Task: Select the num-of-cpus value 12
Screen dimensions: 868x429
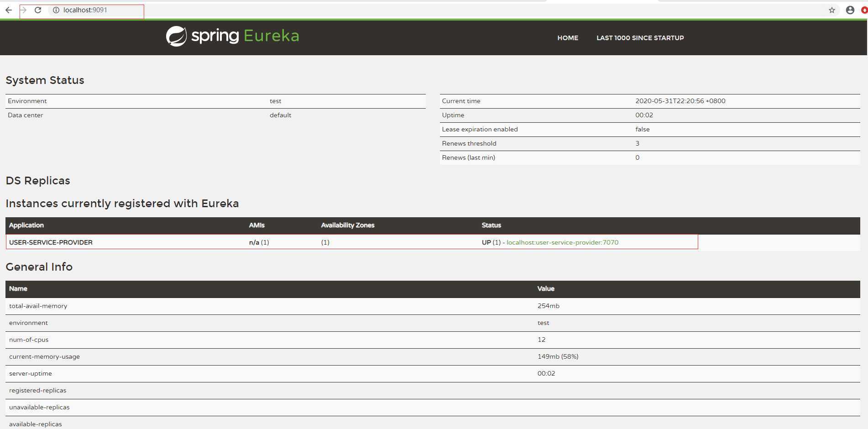Action: 541,340
